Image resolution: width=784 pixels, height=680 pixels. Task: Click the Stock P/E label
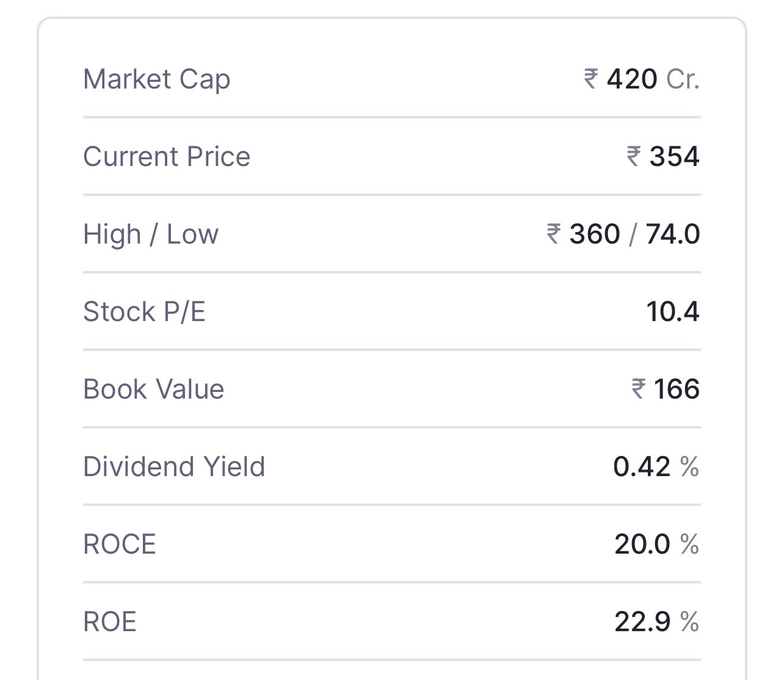(144, 312)
